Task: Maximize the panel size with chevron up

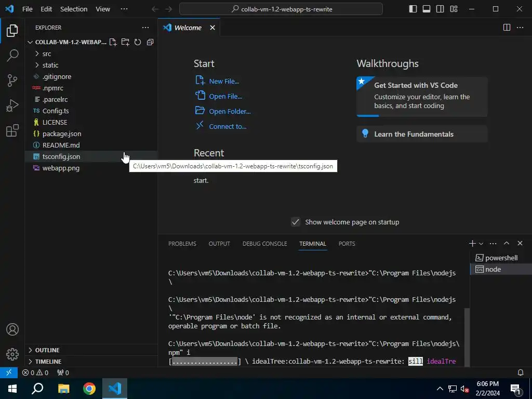Action: point(506,243)
